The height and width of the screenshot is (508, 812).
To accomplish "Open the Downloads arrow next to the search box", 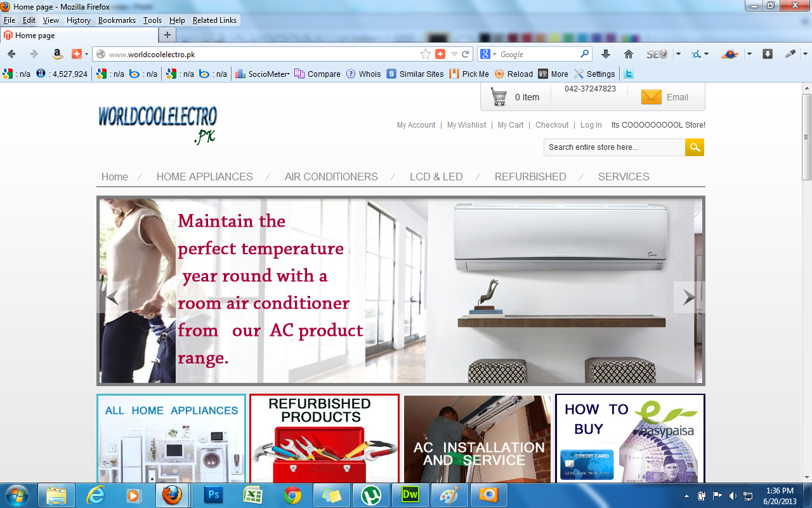I will (x=606, y=54).
